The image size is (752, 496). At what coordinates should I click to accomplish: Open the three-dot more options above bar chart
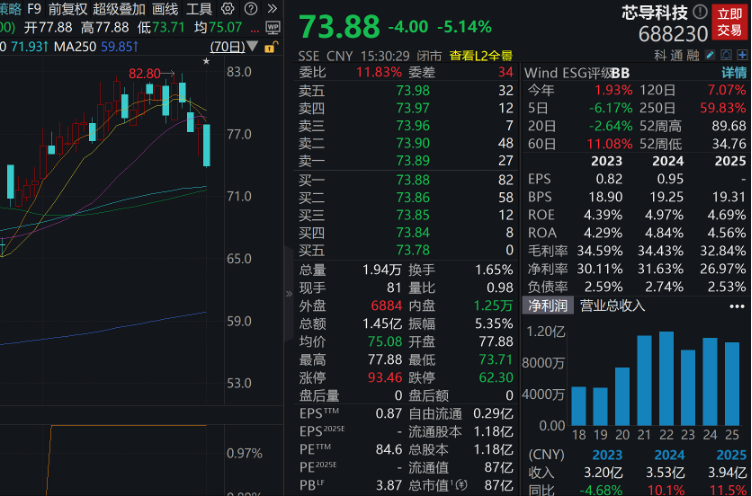pos(737,306)
